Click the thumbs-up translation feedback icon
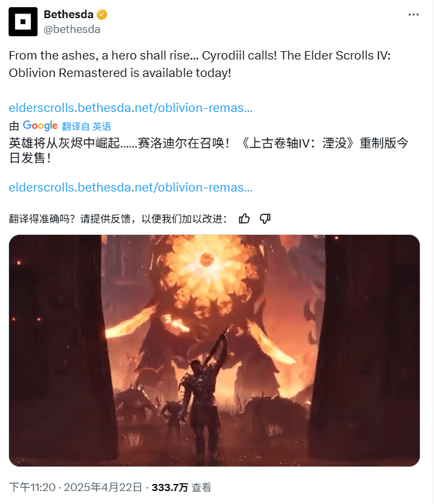434x504 pixels. (x=244, y=219)
